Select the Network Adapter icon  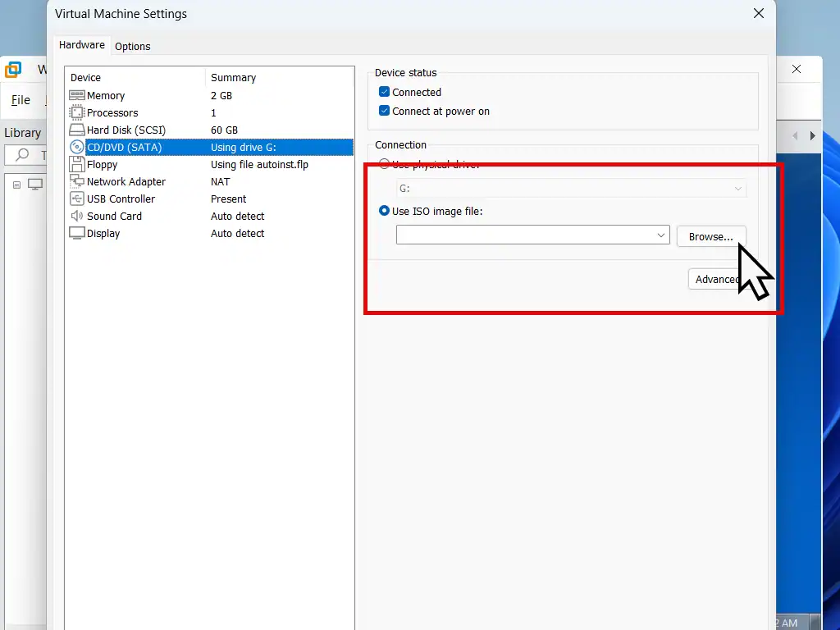(77, 182)
